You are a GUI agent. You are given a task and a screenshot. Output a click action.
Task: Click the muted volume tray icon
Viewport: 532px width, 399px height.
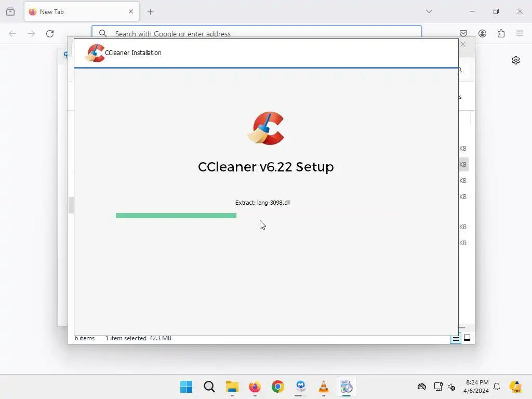(451, 387)
